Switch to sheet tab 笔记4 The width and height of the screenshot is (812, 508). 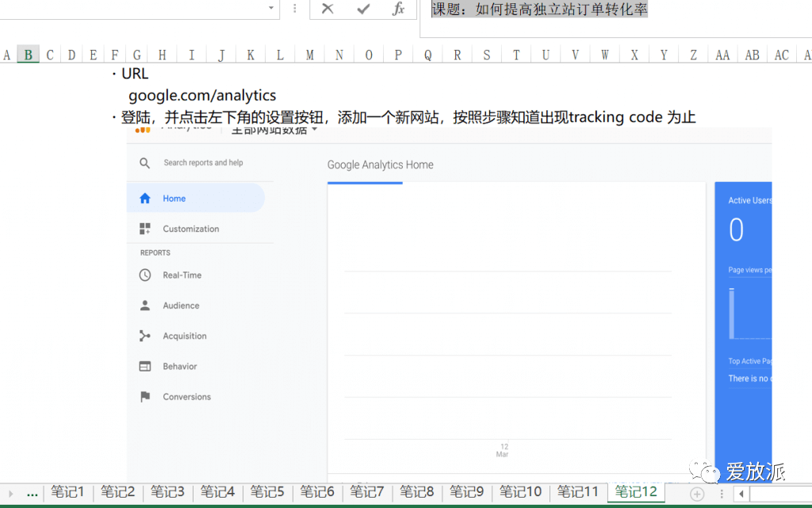pos(217,491)
